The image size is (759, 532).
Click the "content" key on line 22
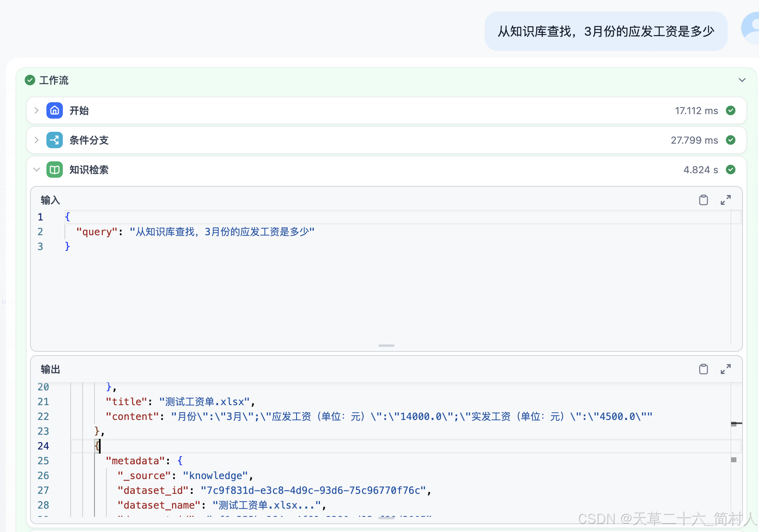coord(132,416)
